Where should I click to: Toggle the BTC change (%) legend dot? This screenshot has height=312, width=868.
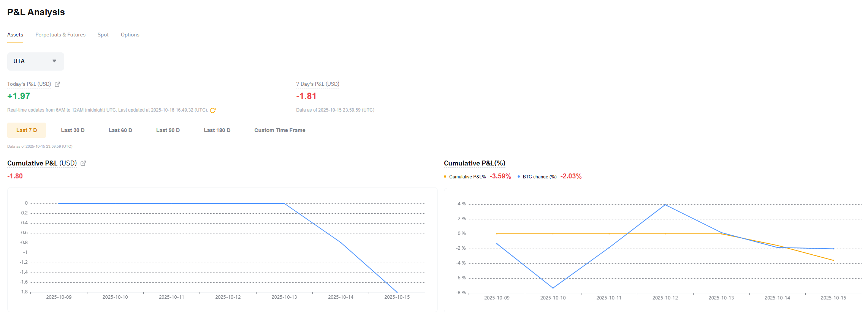coord(519,176)
